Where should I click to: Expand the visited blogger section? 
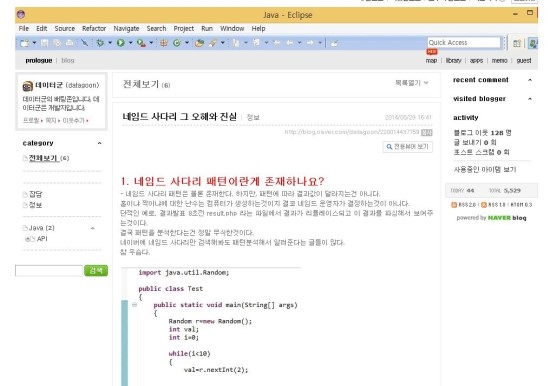click(530, 99)
